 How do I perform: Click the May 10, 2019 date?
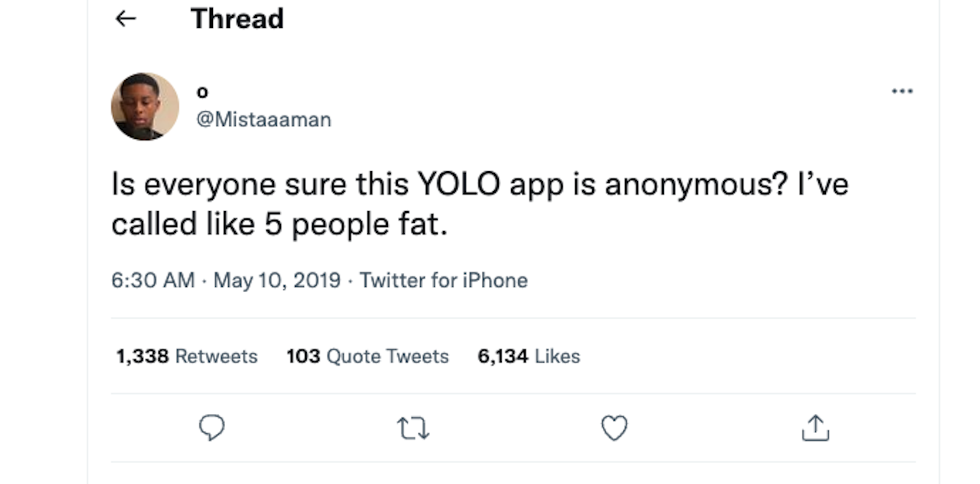point(277,280)
